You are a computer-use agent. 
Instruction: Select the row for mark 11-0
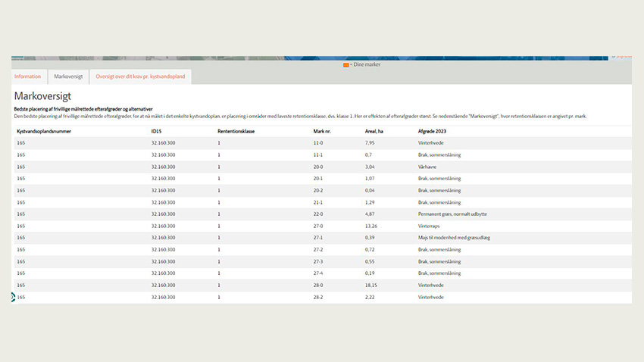(x=318, y=142)
